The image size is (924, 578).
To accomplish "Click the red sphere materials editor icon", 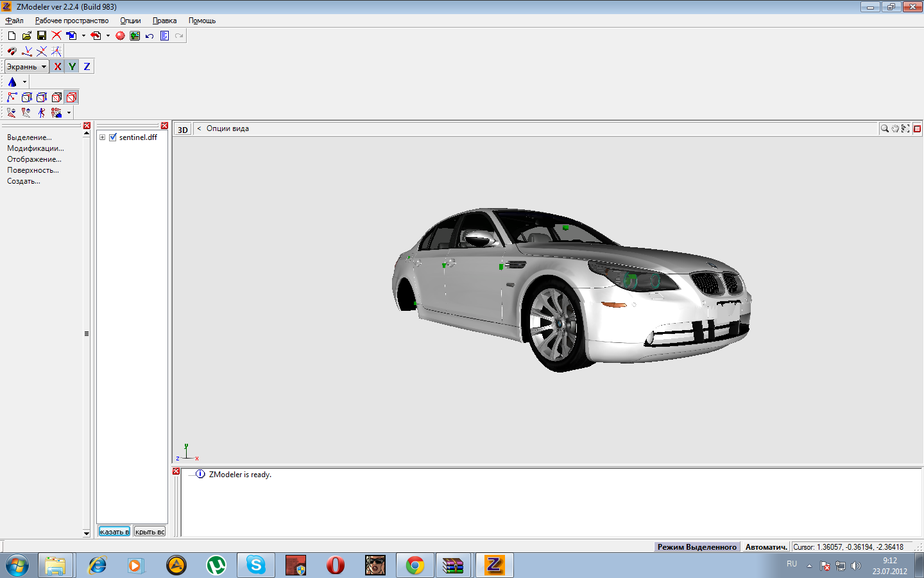I will [x=120, y=36].
